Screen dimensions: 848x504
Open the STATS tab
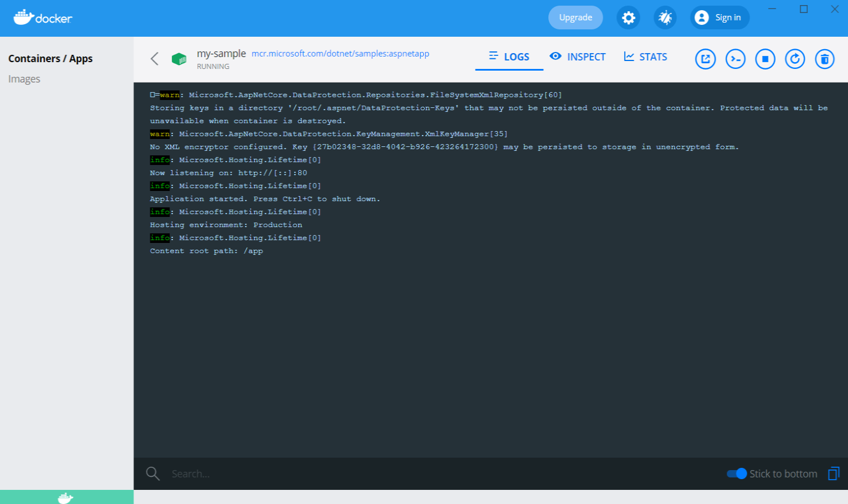(646, 57)
